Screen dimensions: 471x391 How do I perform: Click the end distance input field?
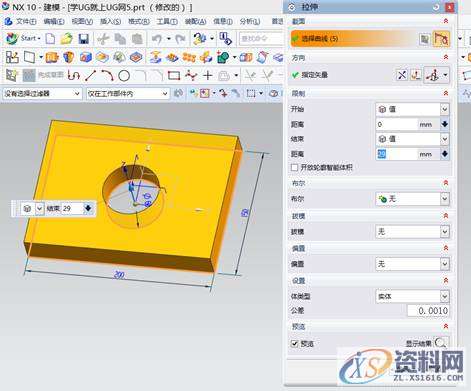[397, 154]
